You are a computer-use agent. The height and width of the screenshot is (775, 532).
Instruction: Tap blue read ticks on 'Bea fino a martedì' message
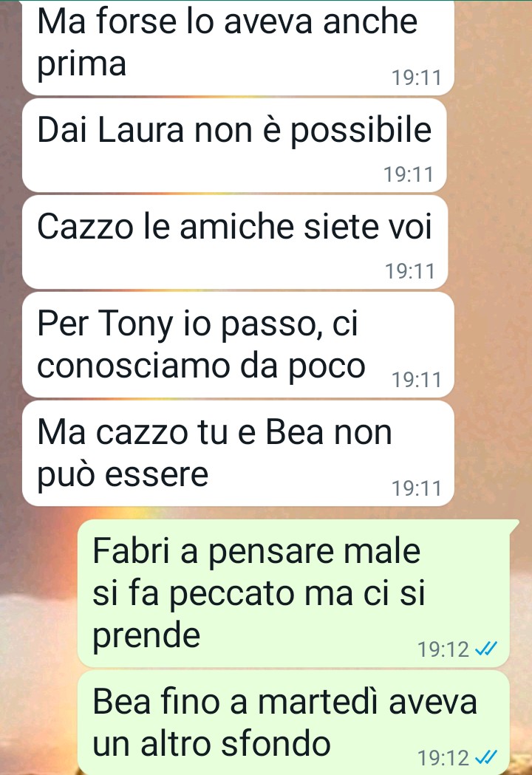pos(485,757)
